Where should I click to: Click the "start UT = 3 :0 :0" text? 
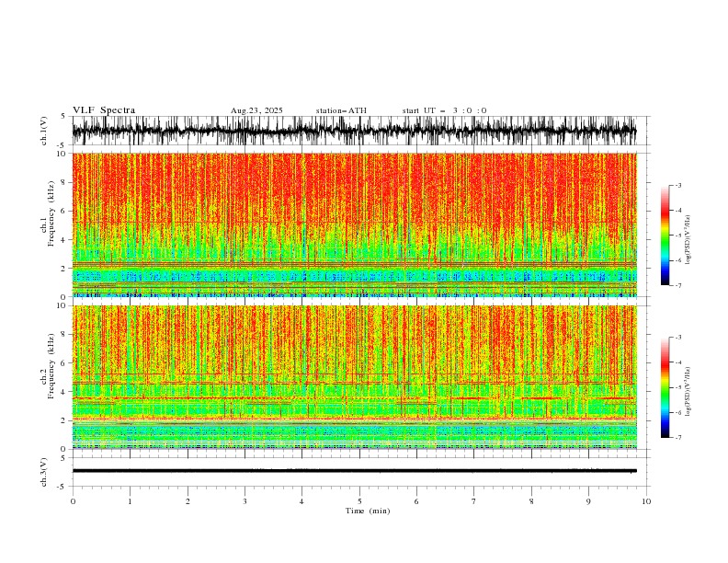(x=444, y=110)
